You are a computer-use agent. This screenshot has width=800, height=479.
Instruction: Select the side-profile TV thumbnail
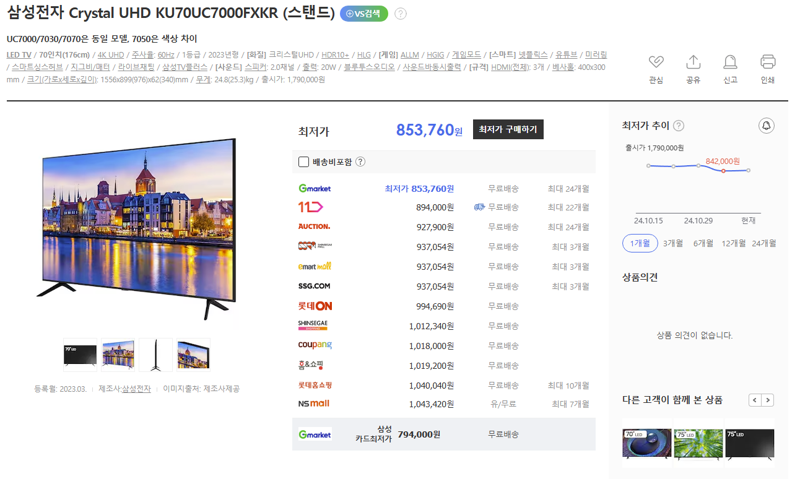tap(156, 355)
